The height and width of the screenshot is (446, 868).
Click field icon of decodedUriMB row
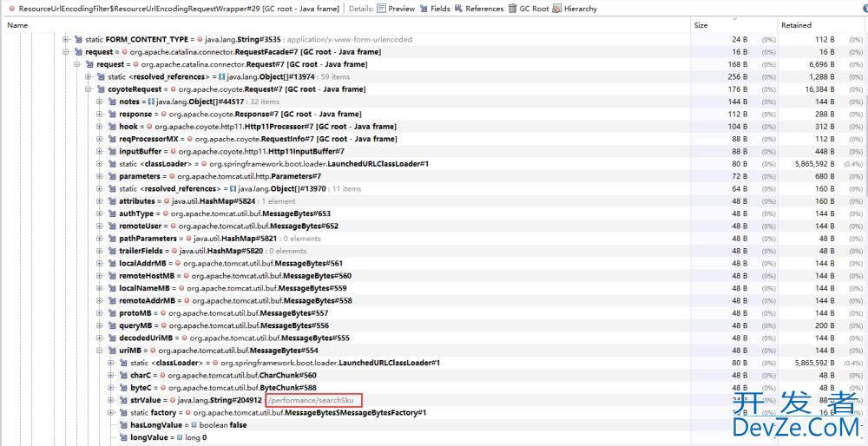pos(112,338)
